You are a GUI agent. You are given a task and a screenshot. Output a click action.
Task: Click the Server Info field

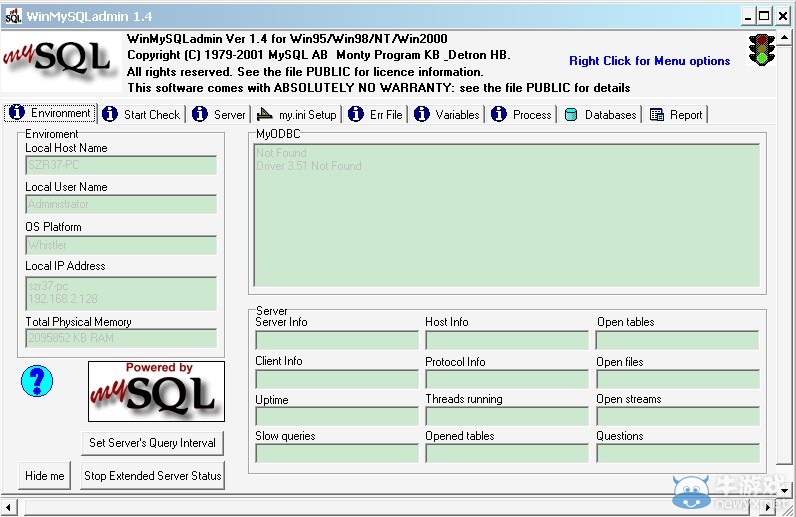pyautogui.click(x=337, y=340)
